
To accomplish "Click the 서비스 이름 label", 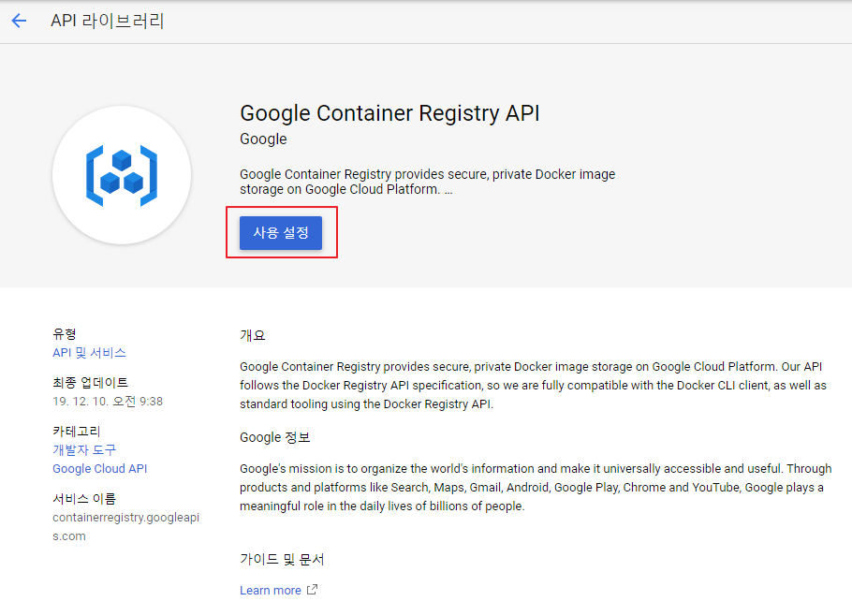I will pos(84,498).
